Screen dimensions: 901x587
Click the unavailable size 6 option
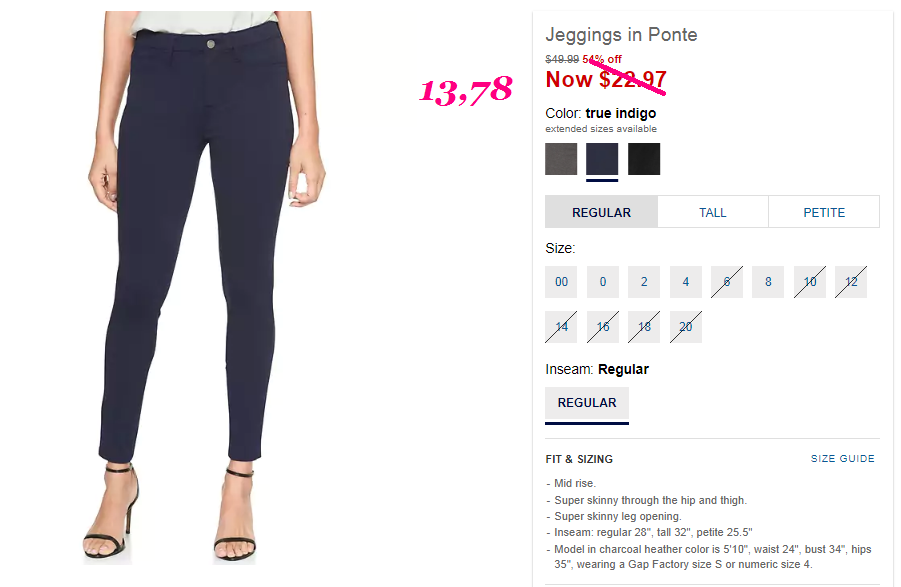pos(727,282)
